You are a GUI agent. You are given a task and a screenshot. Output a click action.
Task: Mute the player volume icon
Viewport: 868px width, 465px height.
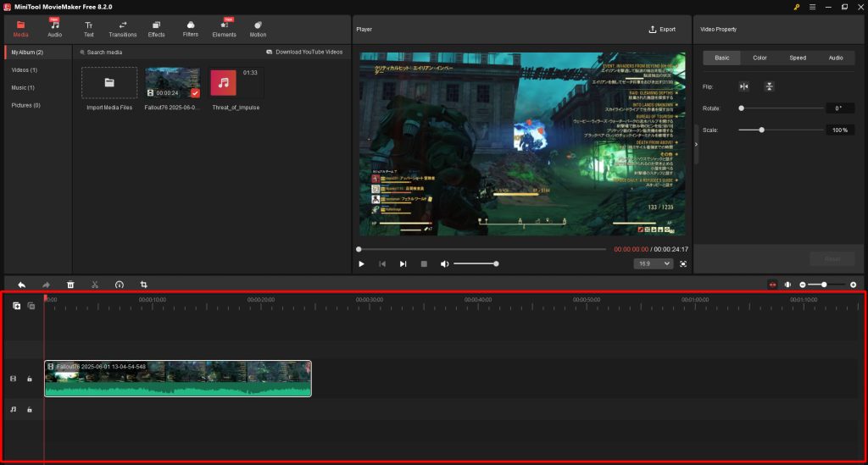[x=444, y=264]
